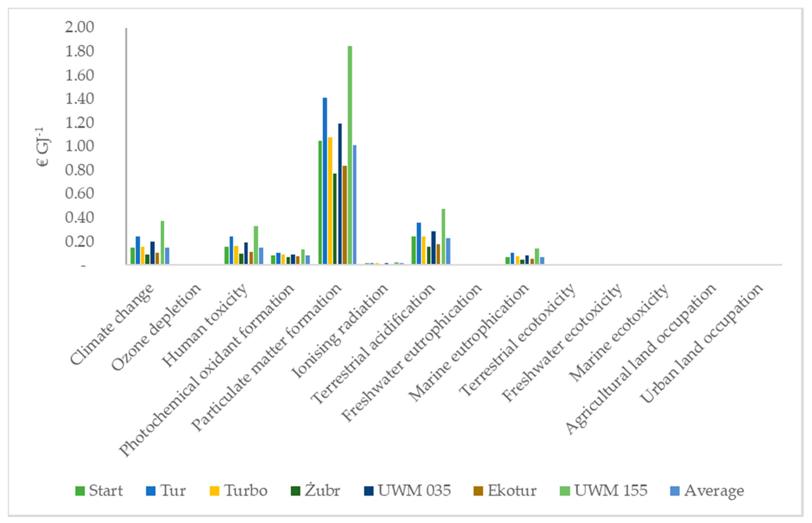Click the 0.60 y-axis value
The width and height of the screenshot is (812, 523).
[79, 193]
